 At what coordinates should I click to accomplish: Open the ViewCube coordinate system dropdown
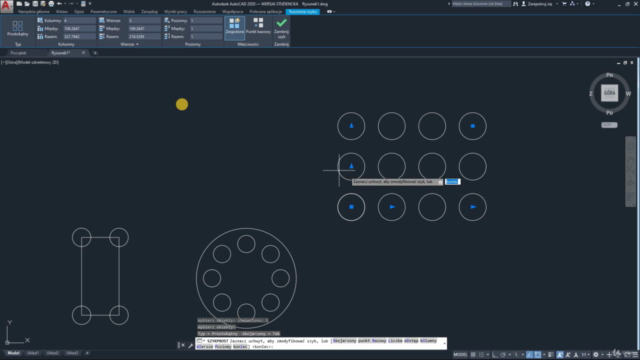pyautogui.click(x=609, y=125)
